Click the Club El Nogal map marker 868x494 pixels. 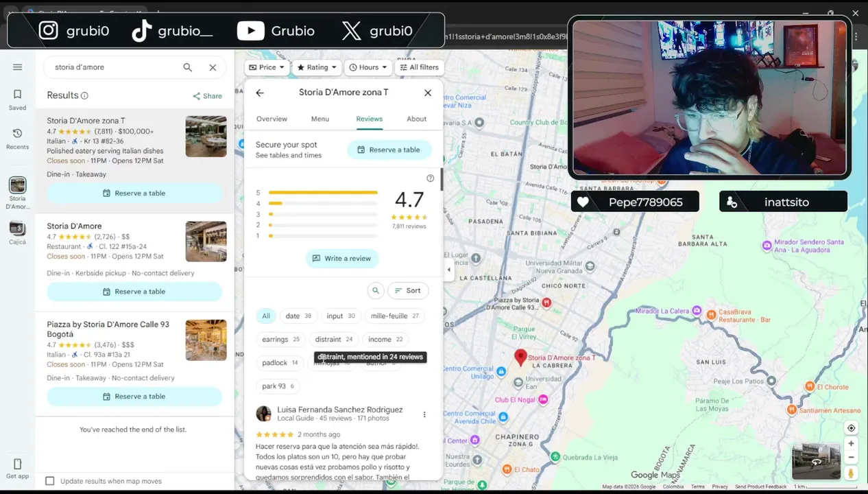[x=543, y=399]
